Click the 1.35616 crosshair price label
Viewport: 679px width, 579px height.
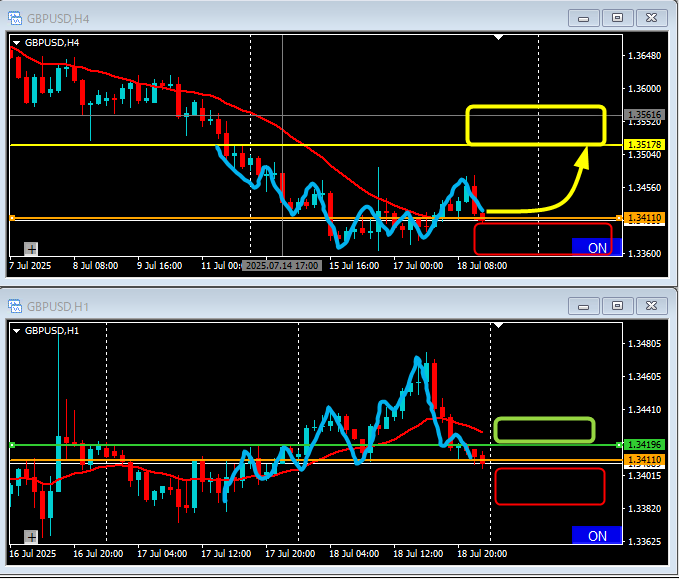[644, 115]
